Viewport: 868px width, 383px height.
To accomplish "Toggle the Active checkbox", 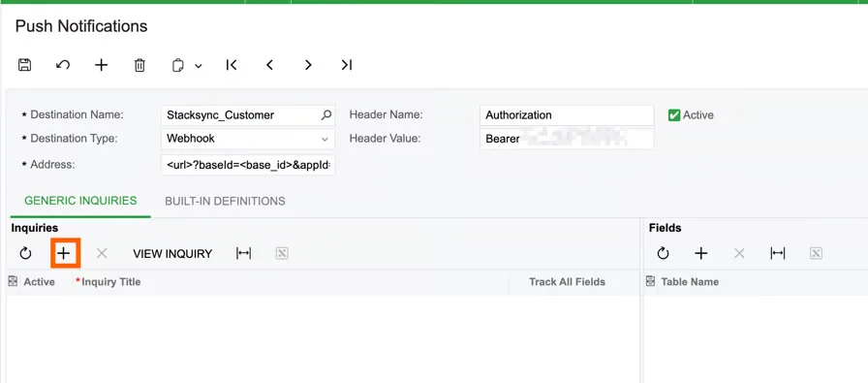I will tap(673, 115).
